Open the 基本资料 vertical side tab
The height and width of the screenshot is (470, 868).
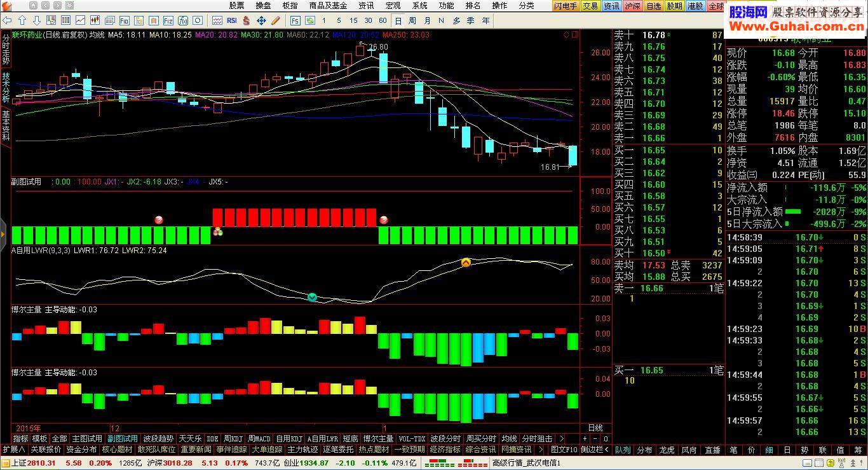(6, 127)
